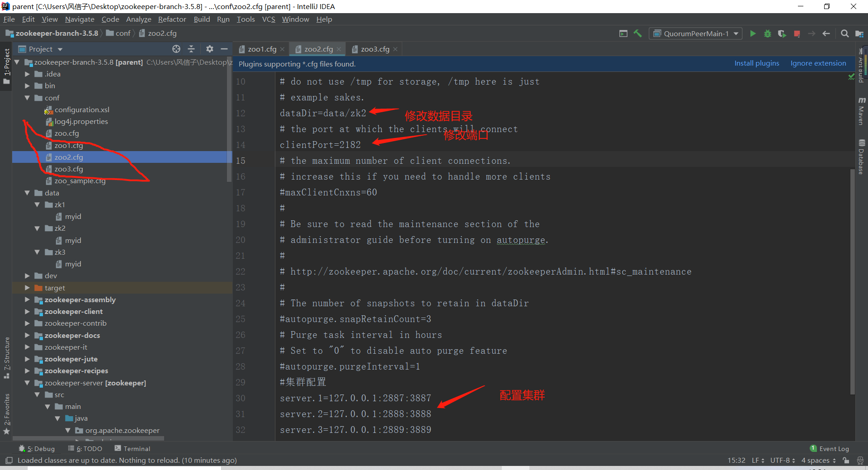Select zoo_sample.cfg in Project tree

80,181
